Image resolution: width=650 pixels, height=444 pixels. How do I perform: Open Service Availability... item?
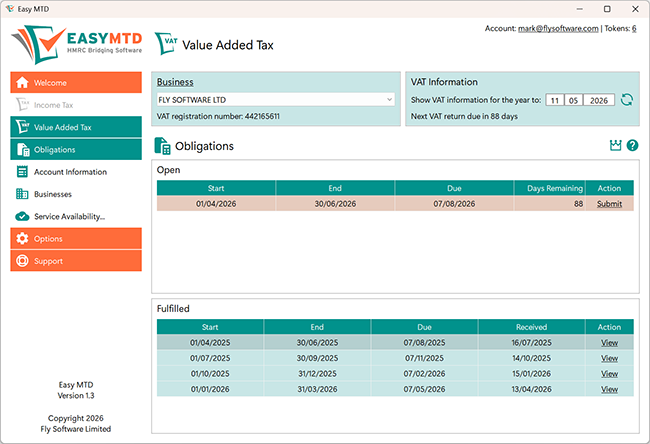76,216
